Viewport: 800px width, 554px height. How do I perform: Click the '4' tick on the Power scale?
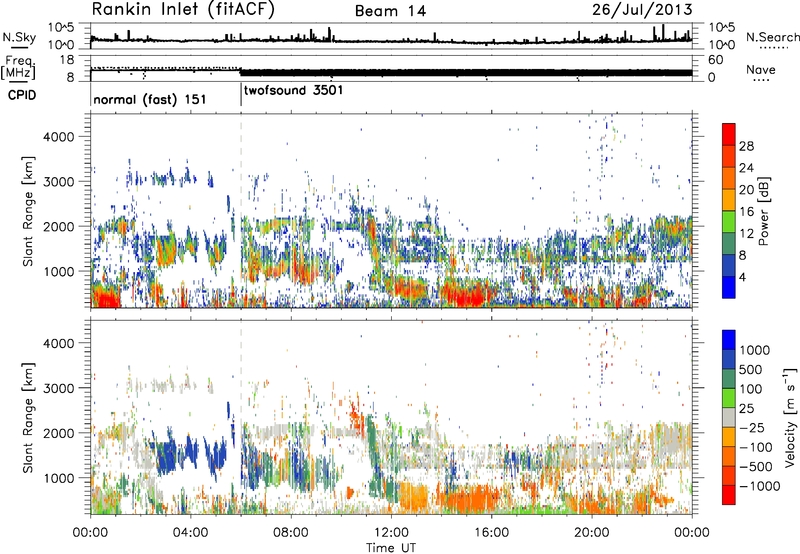pos(742,277)
